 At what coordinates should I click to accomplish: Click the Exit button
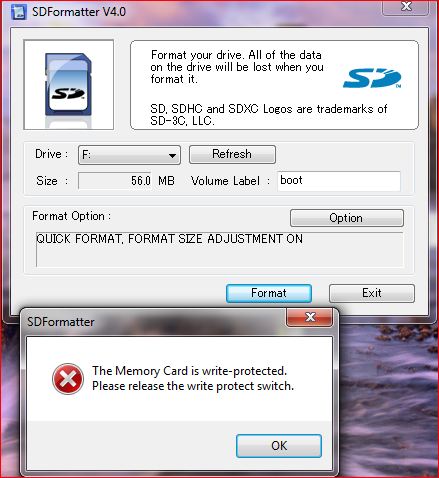point(372,293)
